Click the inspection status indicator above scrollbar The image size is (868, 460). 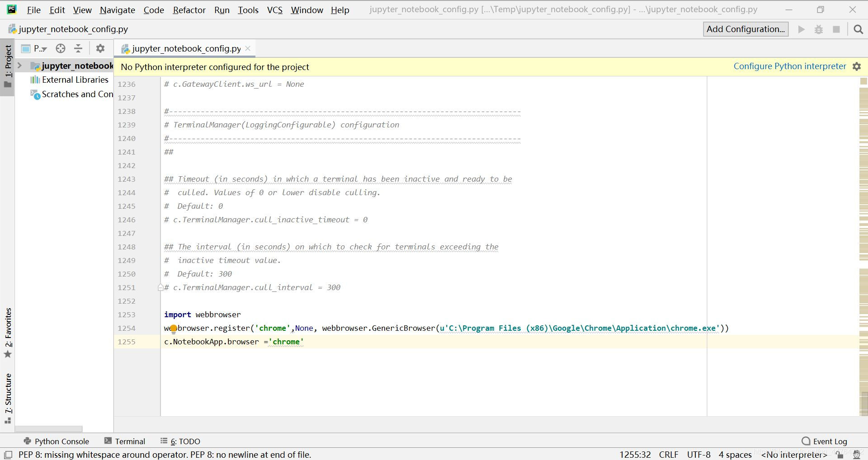pyautogui.click(x=863, y=81)
